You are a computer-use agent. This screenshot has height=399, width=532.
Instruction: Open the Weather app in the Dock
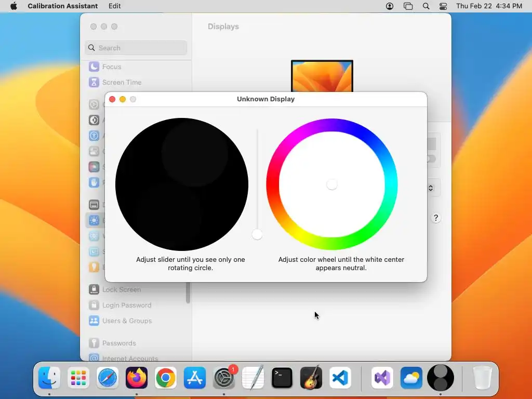pyautogui.click(x=411, y=378)
